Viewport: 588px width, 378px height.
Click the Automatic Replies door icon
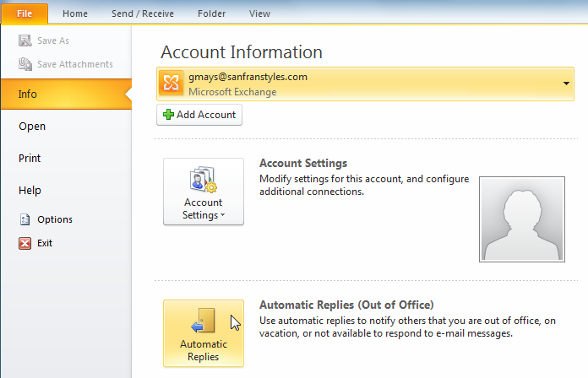click(x=203, y=321)
